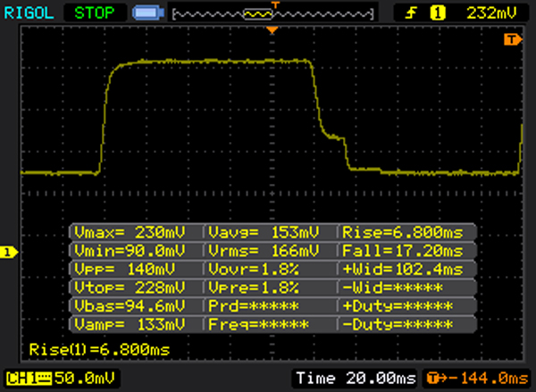Screen dimensions: 536x392
Task: Click the waveform memory position bar
Action: click(x=273, y=14)
